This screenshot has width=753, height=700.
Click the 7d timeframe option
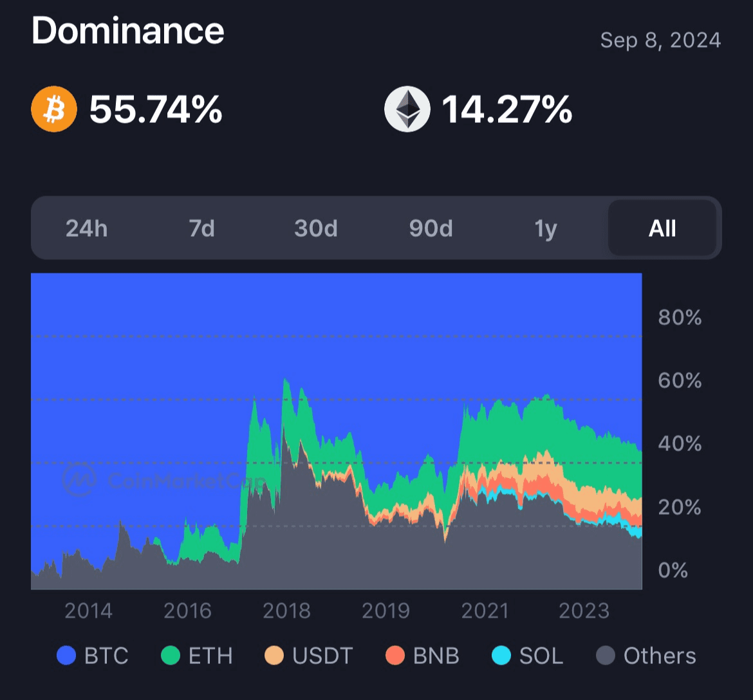point(201,228)
